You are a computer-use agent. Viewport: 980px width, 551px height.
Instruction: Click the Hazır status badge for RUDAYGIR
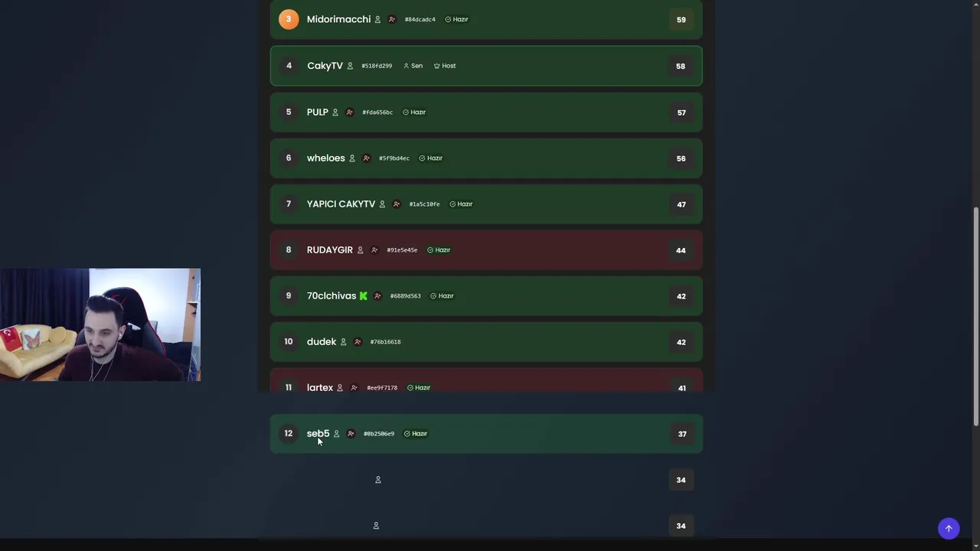tap(439, 249)
